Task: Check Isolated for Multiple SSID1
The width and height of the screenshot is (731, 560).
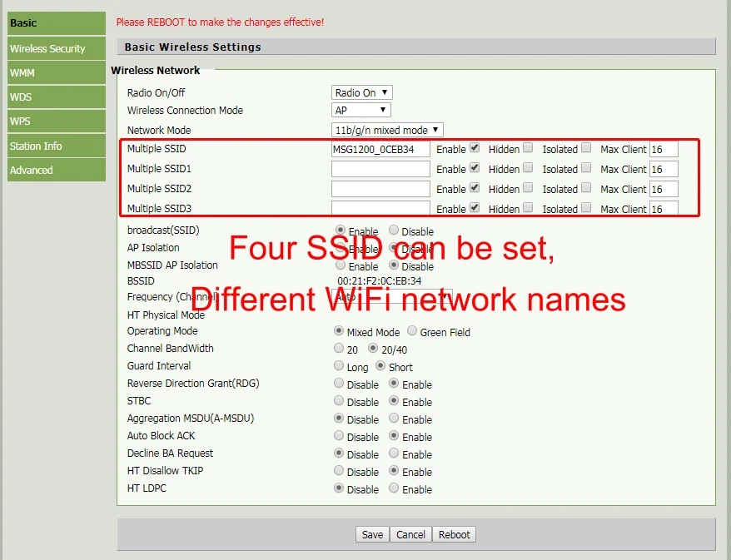Action: pos(586,167)
